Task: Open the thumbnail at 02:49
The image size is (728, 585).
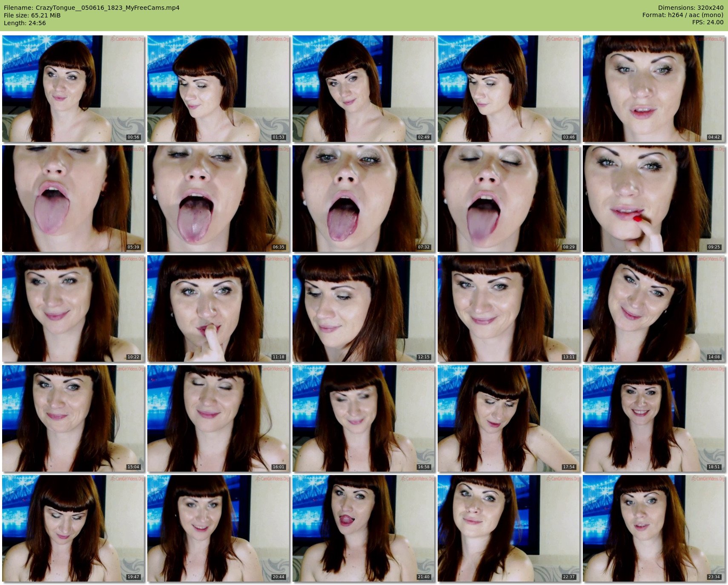Action: (364, 89)
